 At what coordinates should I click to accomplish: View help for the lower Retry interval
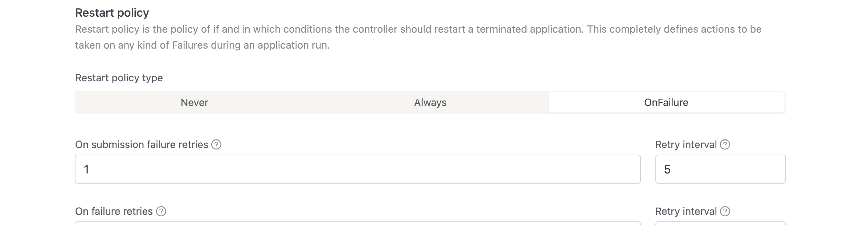tap(724, 211)
